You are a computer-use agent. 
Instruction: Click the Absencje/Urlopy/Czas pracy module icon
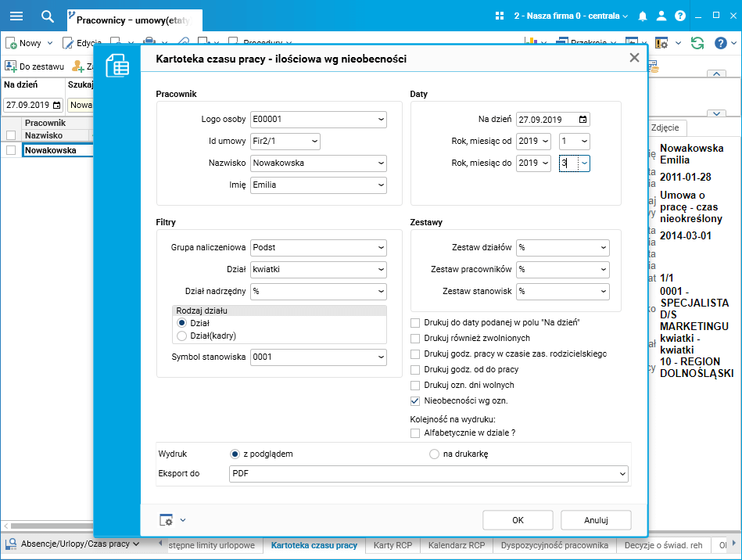10,544
